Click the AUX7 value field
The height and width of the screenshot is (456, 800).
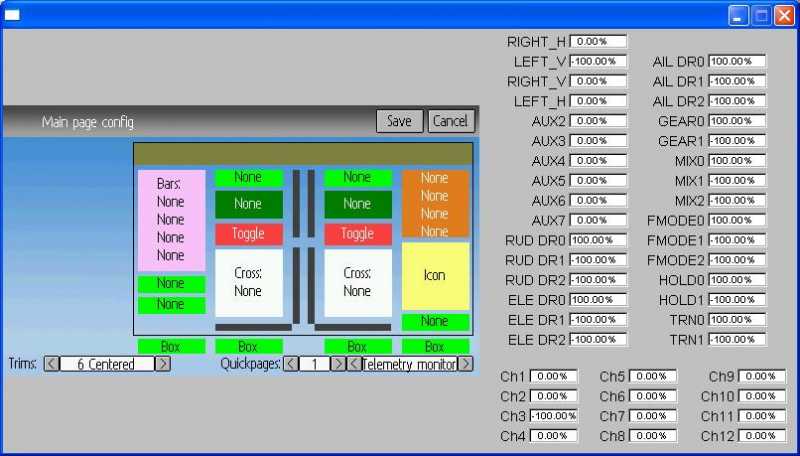tap(598, 220)
